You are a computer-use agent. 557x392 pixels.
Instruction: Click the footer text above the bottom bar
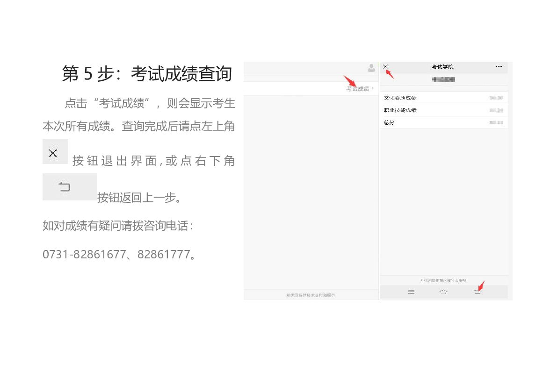(443, 281)
